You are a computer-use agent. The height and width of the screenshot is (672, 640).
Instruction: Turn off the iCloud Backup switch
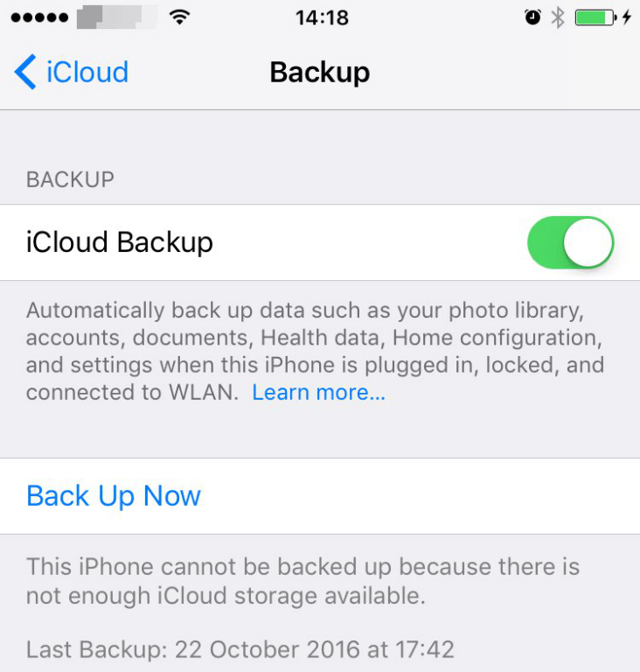point(570,242)
